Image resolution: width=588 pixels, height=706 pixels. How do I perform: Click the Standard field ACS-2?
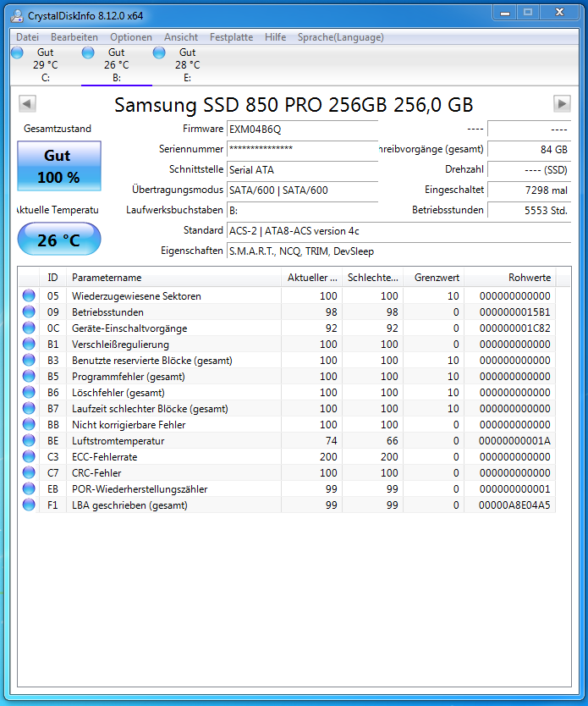pos(398,231)
